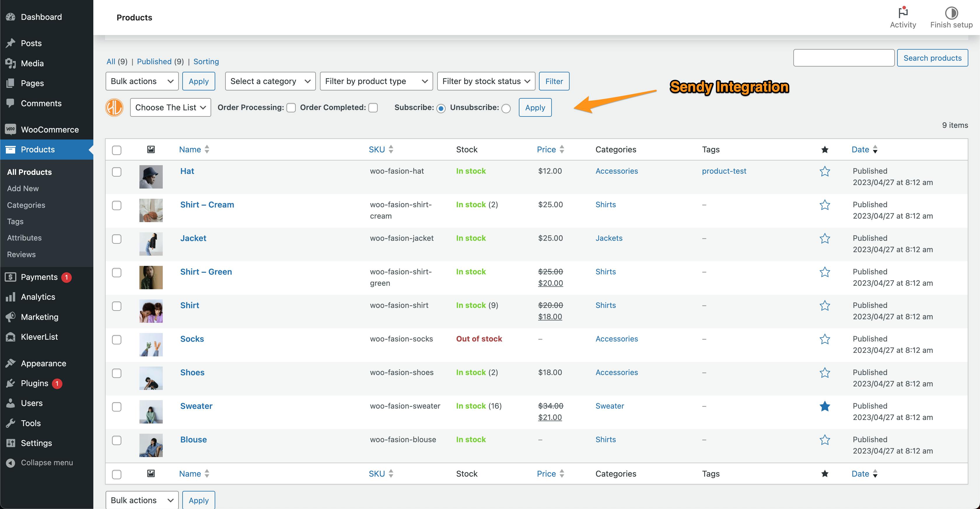The image size is (980, 509).
Task: Click the Filter button
Action: (x=554, y=81)
